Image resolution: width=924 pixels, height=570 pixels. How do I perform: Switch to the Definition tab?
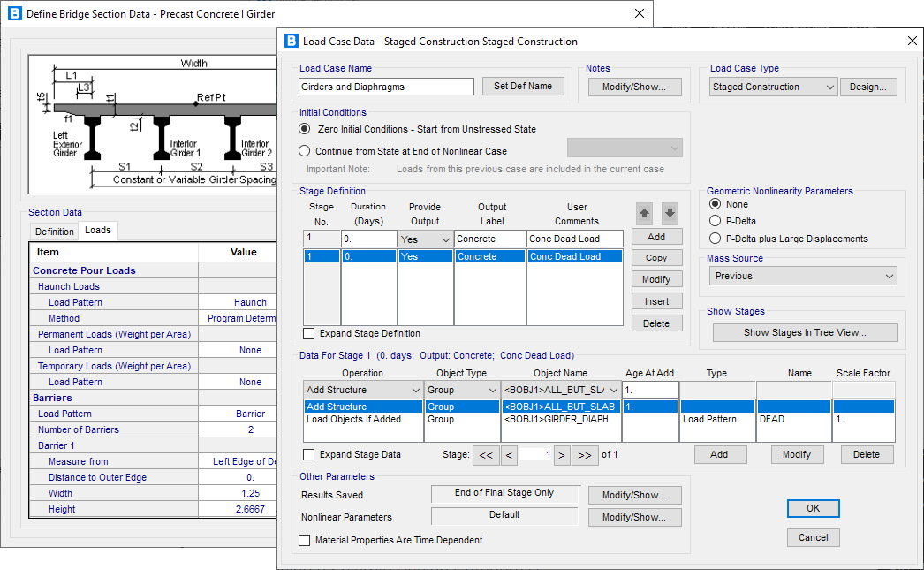55,232
